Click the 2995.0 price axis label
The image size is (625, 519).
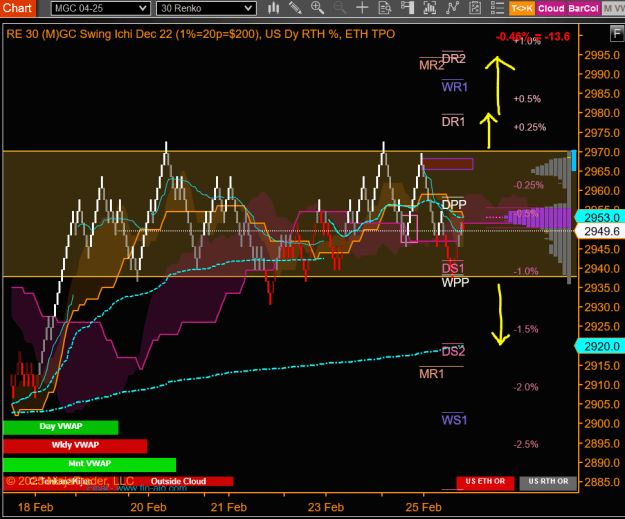pyautogui.click(x=602, y=55)
